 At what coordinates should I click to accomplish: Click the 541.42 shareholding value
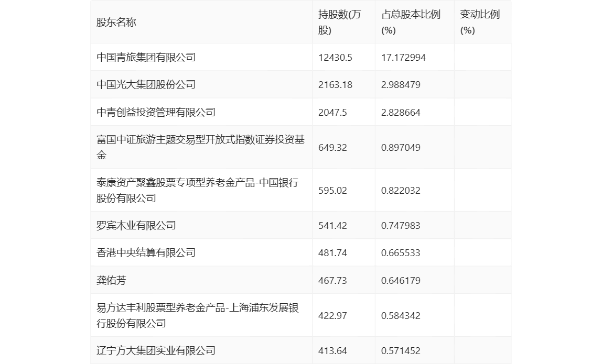coord(332,226)
